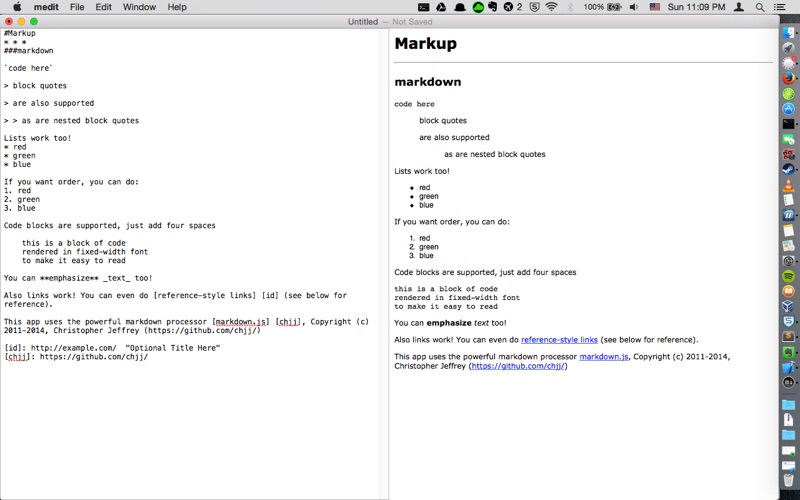Open Evernote elephant menu bar icon
This screenshot has width=800, height=500.
tap(493, 7)
